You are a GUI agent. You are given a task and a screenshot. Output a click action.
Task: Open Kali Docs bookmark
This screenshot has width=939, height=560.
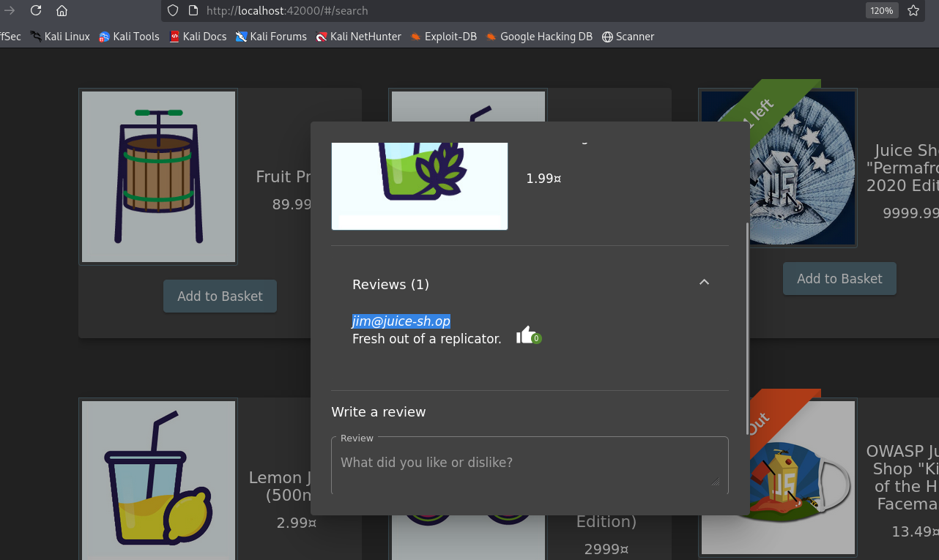pyautogui.click(x=198, y=37)
